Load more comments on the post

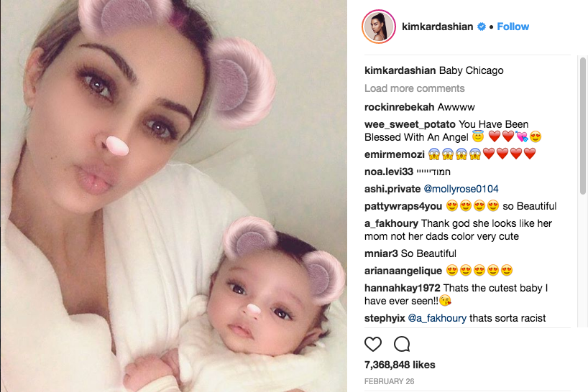tap(414, 88)
